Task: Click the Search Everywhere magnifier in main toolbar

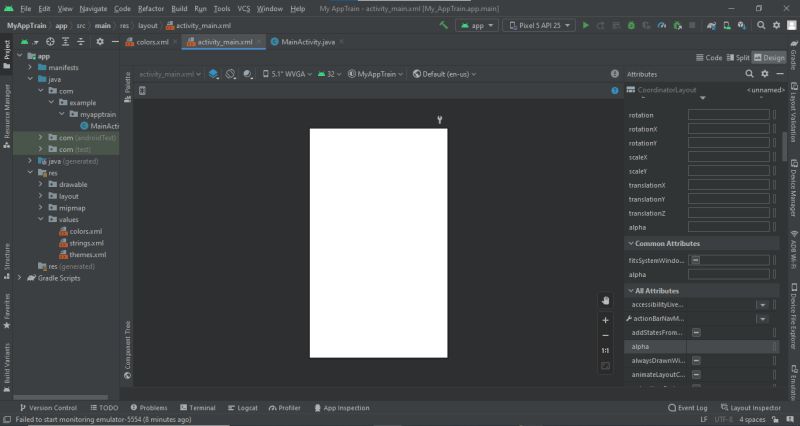Action: pyautogui.click(x=761, y=25)
